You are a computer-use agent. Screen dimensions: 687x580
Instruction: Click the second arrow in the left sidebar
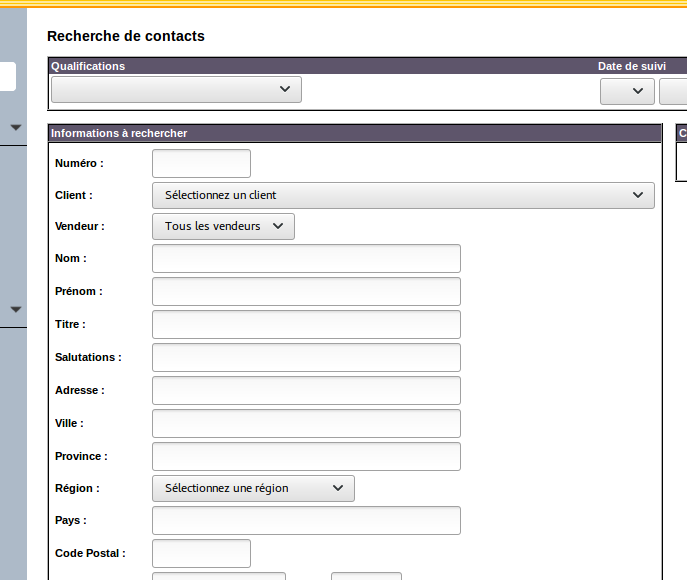click(15, 309)
